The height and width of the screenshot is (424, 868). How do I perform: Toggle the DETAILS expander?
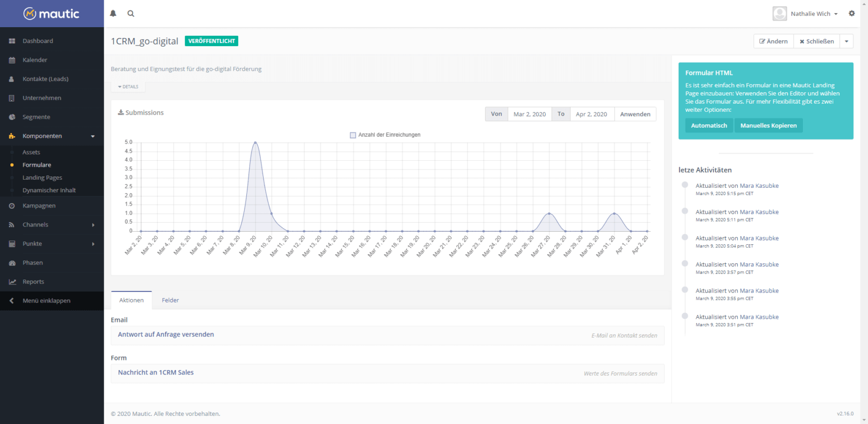pyautogui.click(x=128, y=87)
